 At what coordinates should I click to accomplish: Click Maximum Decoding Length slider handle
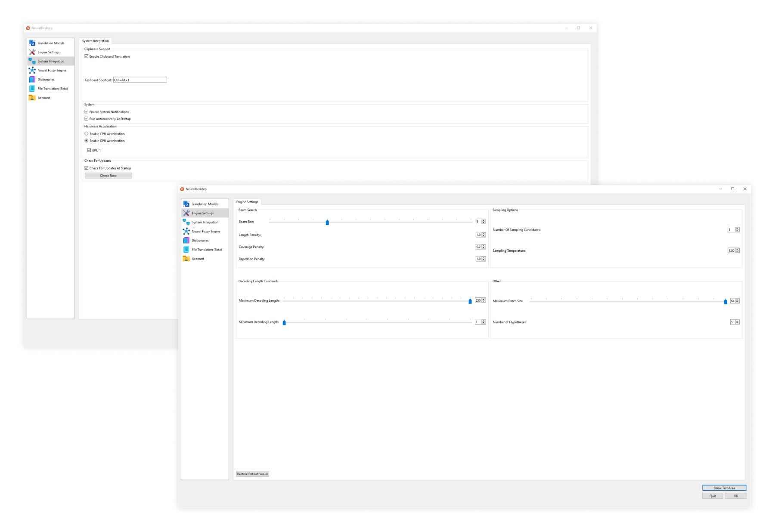pos(470,301)
